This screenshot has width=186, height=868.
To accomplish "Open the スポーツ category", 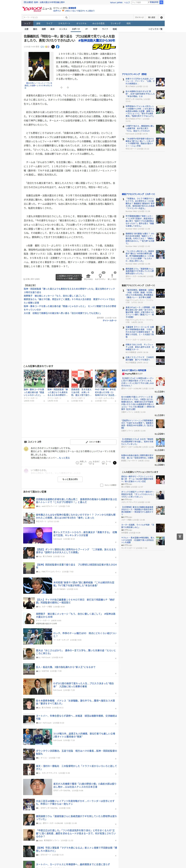I will 76,29.
